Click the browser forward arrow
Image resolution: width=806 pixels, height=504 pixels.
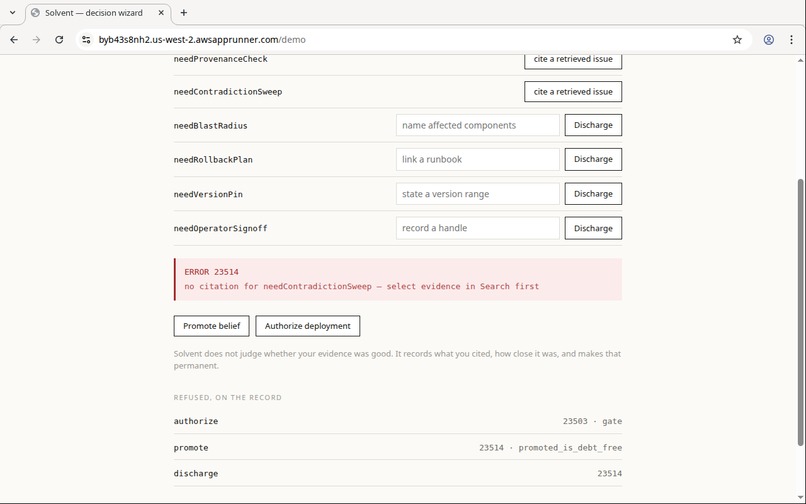36,40
